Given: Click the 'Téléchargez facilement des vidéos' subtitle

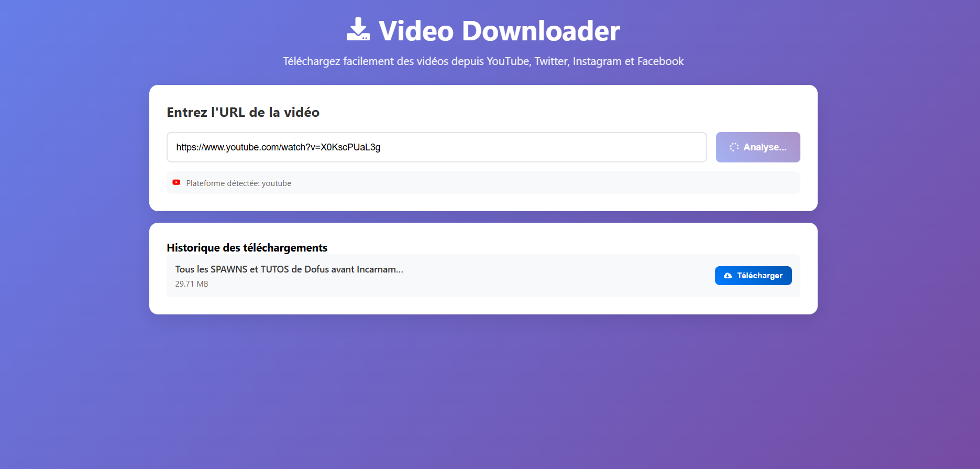Looking at the screenshot, I should tap(483, 61).
